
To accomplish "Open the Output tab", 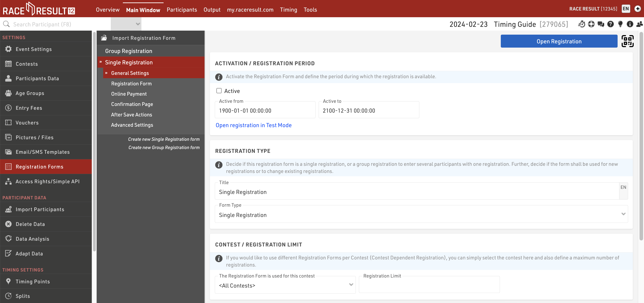I will 212,10.
